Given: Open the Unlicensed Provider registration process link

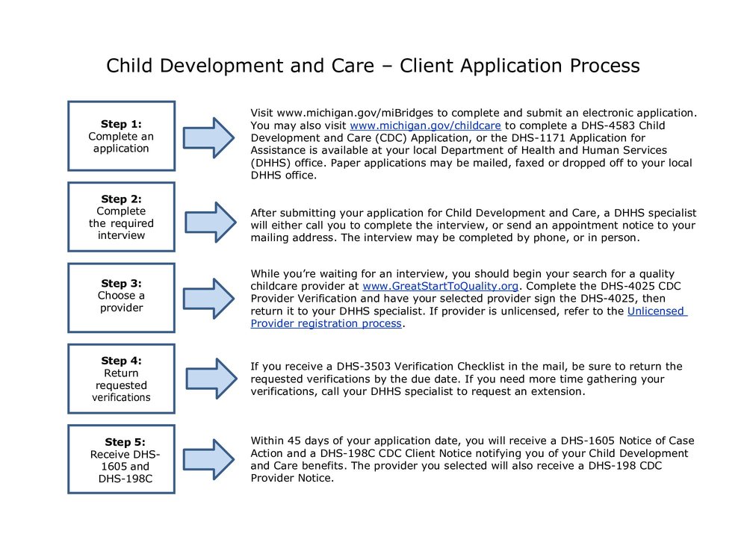Looking at the screenshot, I should 469,317.
